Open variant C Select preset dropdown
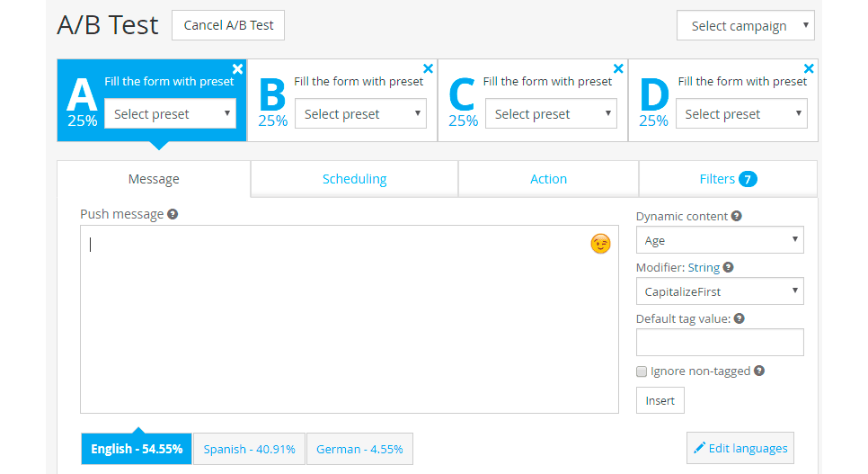 click(x=552, y=113)
